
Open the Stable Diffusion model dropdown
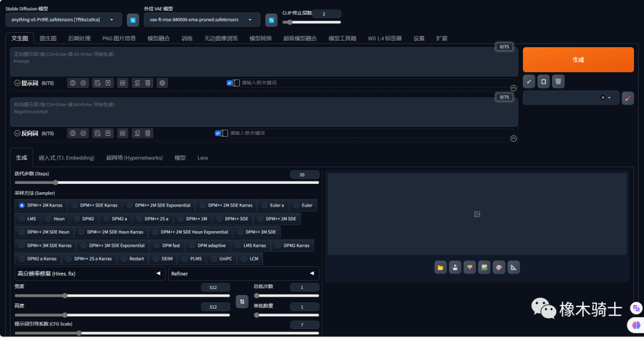coord(63,20)
